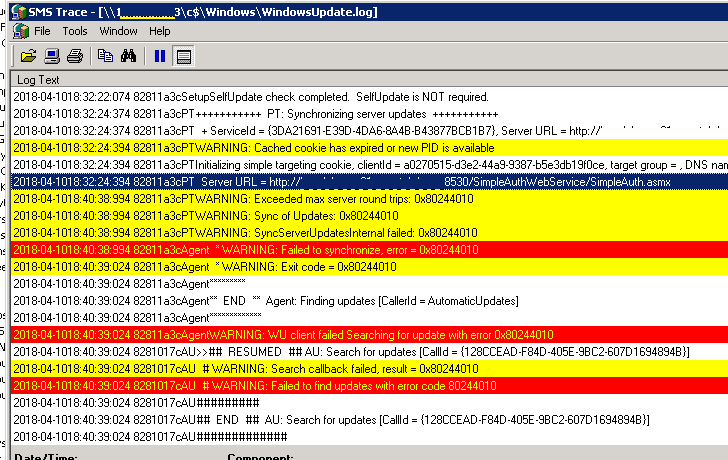Select the Sync of Updates 0x80244010 line
728x460 pixels.
point(370,216)
